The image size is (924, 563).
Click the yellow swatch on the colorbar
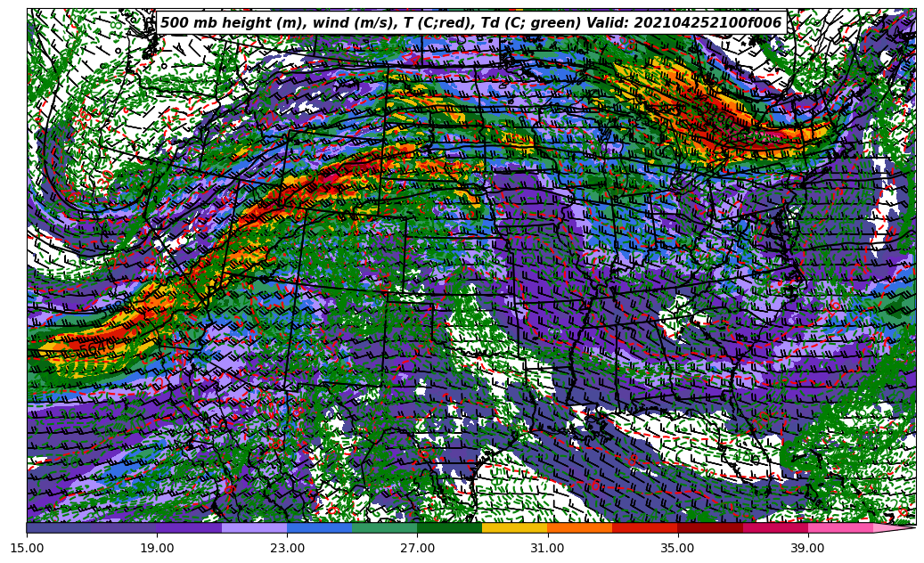coord(514,527)
